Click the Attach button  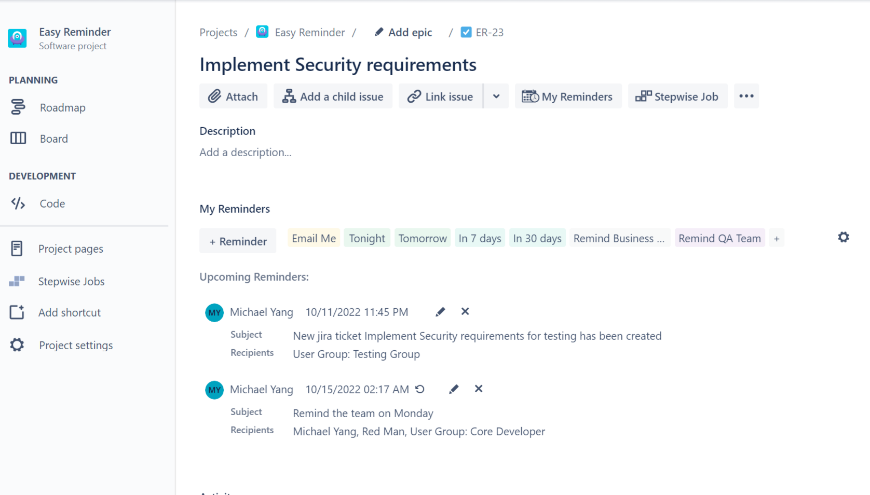click(x=233, y=97)
